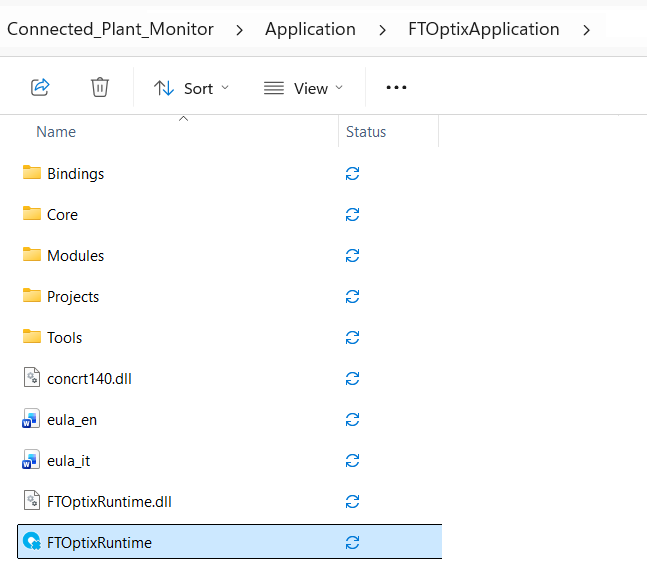This screenshot has width=647, height=564.
Task: Select the Bindings folder icon
Action: pyautogui.click(x=32, y=173)
